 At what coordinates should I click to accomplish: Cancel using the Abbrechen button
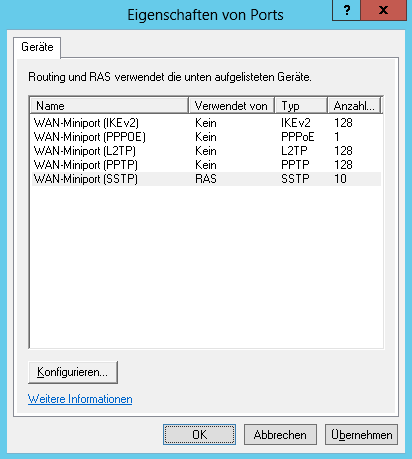pyautogui.click(x=280, y=435)
